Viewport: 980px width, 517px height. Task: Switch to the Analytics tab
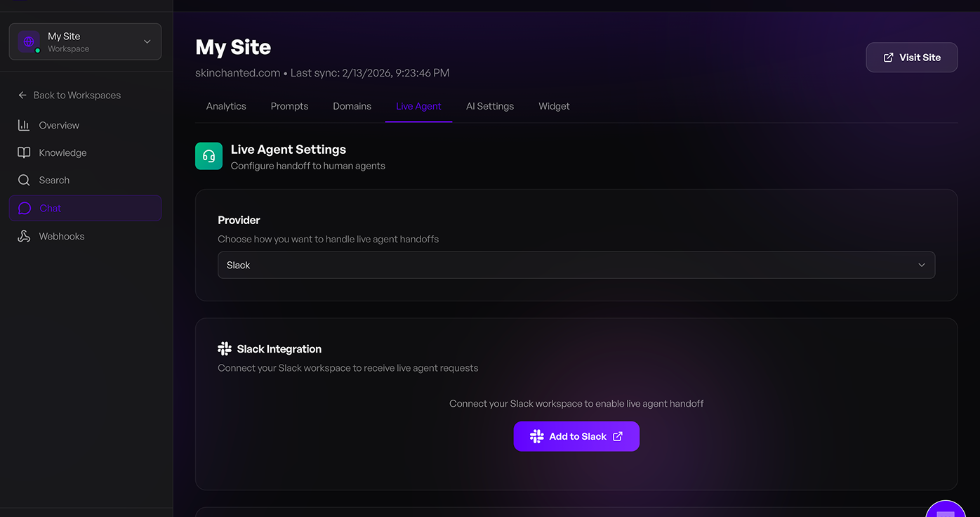pos(226,107)
